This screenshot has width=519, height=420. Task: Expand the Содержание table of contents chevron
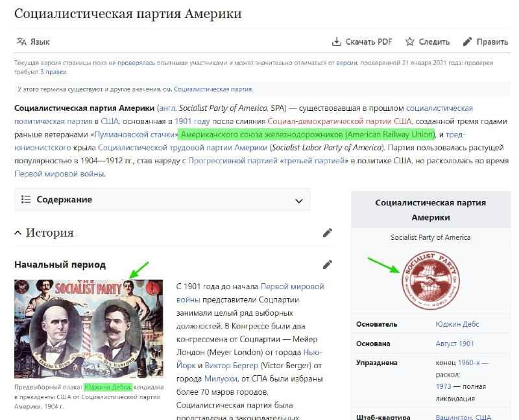[299, 201]
